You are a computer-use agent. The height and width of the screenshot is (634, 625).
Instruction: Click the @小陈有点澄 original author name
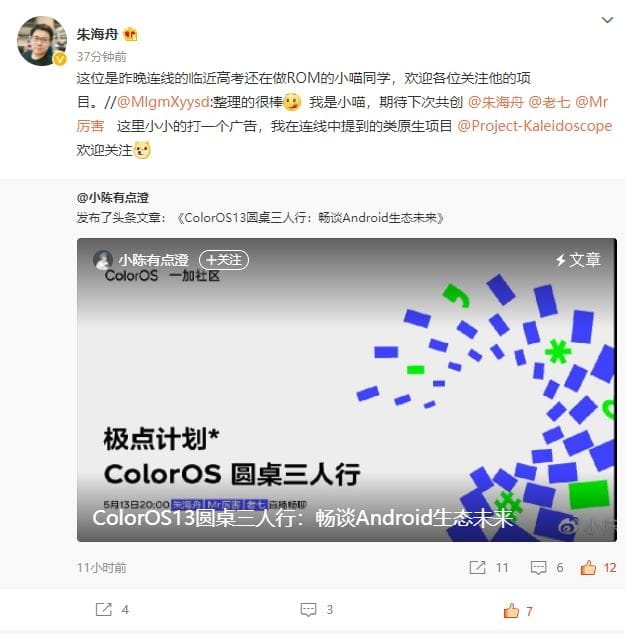[x=113, y=198]
